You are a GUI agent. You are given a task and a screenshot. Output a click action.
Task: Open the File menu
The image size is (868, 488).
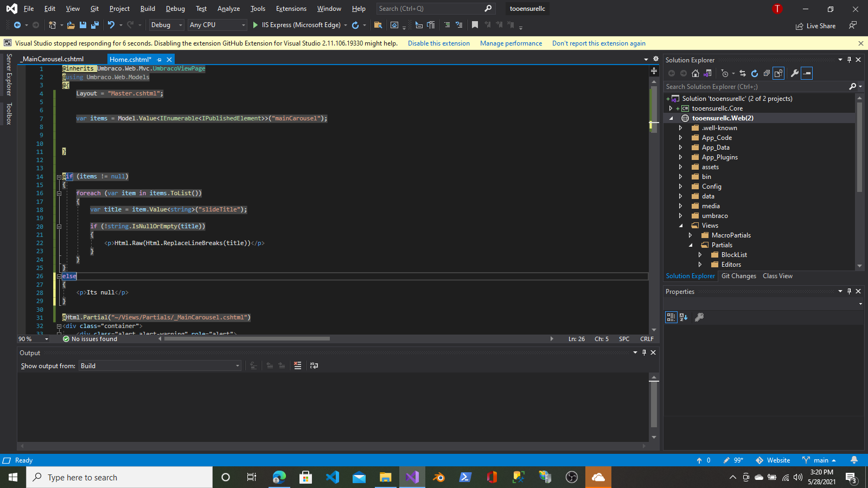pyautogui.click(x=29, y=9)
